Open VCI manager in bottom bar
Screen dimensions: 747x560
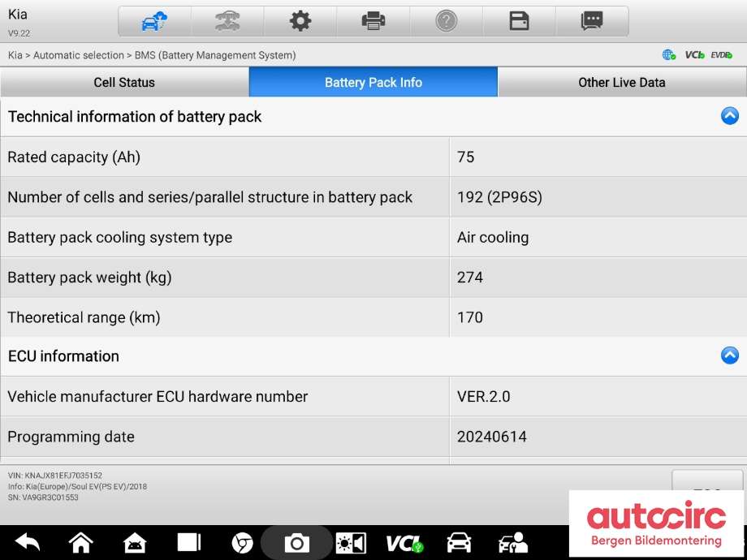pyautogui.click(x=404, y=543)
